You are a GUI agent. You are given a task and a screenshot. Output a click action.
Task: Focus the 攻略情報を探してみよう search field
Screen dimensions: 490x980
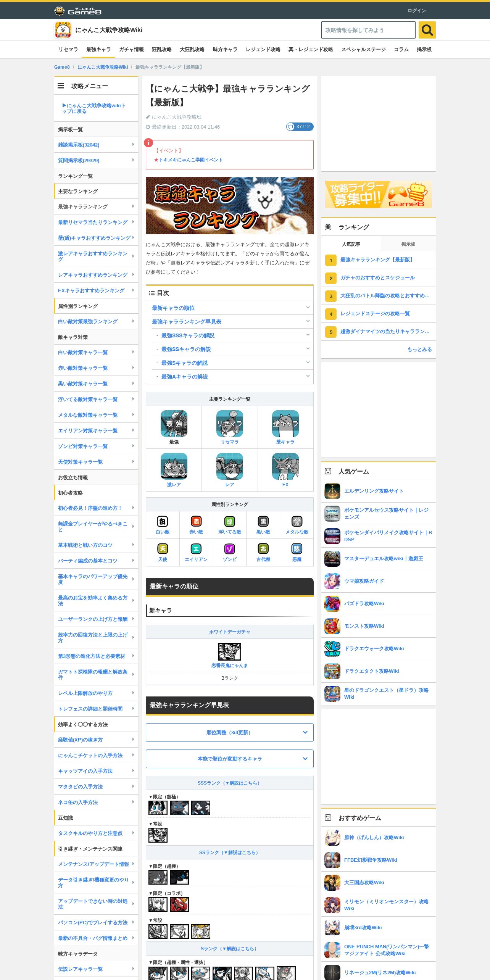pyautogui.click(x=368, y=30)
